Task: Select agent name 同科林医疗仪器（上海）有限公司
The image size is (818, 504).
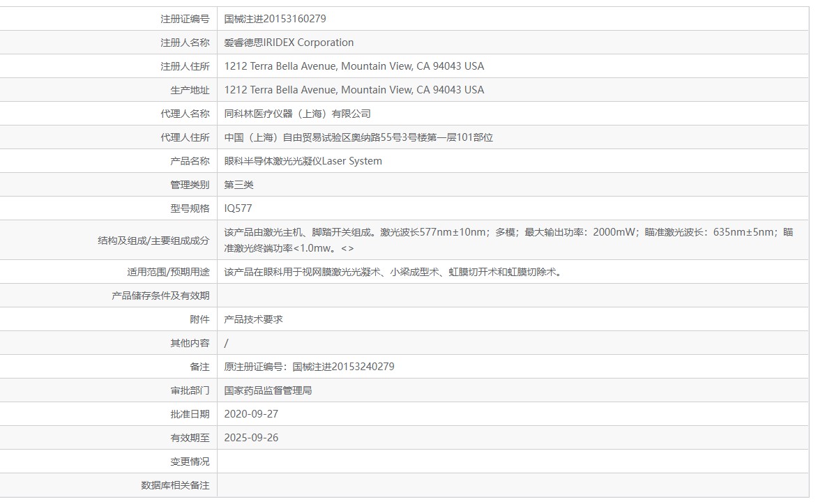Action: pos(297,114)
